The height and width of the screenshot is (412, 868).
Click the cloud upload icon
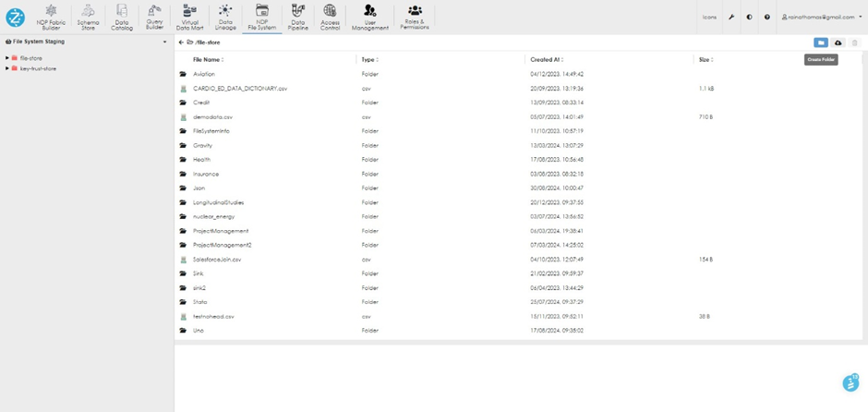pyautogui.click(x=838, y=42)
